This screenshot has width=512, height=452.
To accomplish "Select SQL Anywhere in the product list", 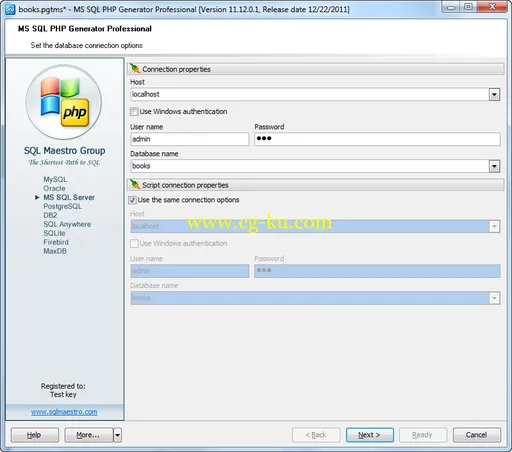I will tap(67, 224).
